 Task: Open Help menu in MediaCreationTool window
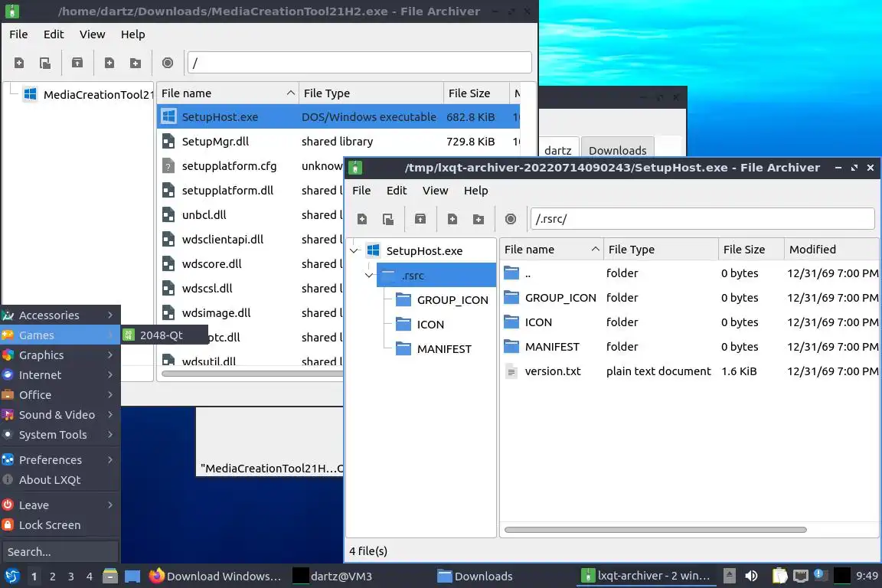click(x=132, y=34)
